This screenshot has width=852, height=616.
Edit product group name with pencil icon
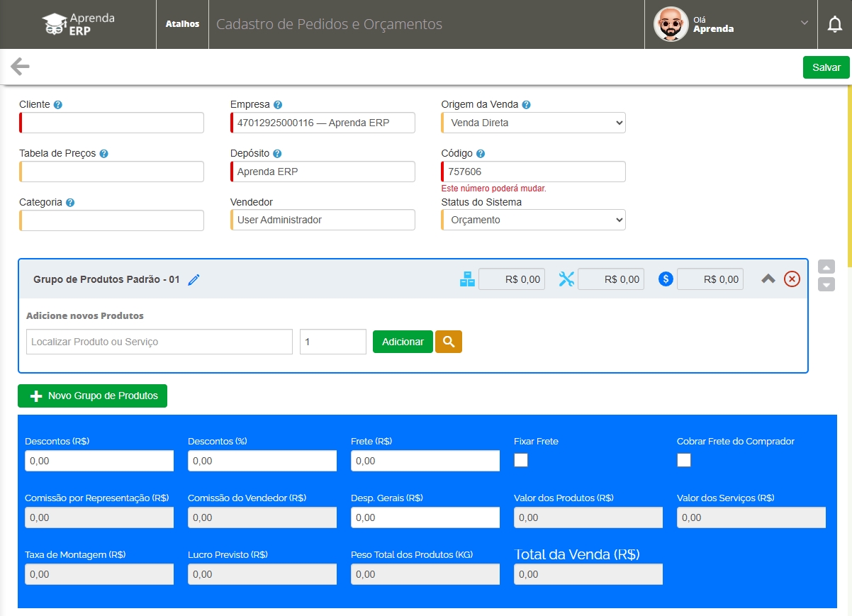[194, 280]
